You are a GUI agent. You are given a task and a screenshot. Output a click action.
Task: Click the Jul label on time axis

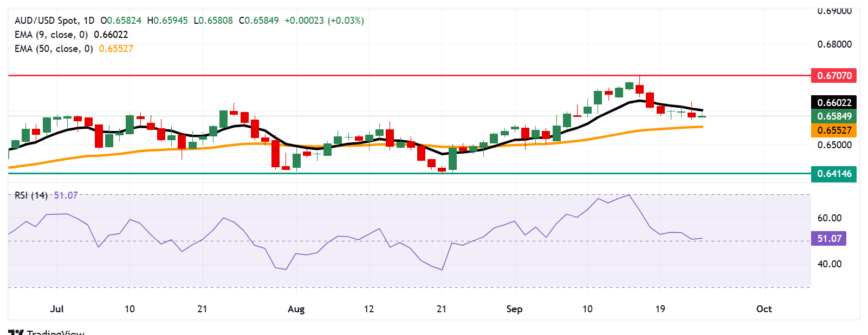(x=56, y=309)
